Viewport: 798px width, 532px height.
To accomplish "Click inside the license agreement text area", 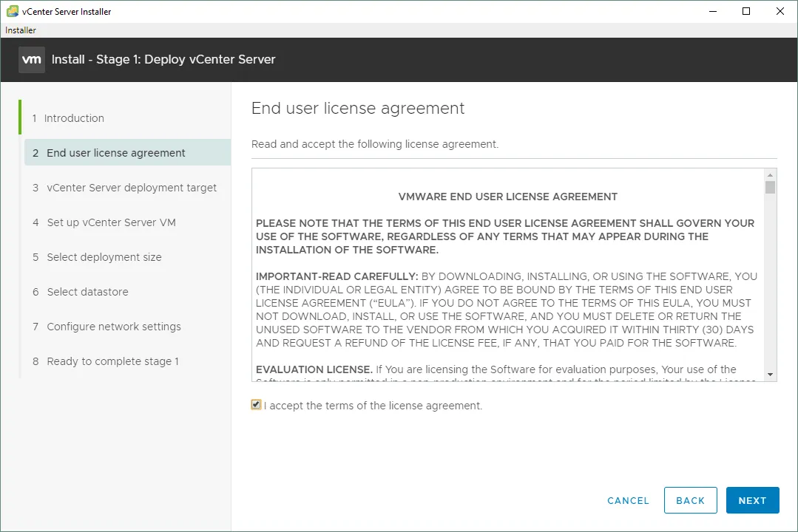I will click(507, 296).
